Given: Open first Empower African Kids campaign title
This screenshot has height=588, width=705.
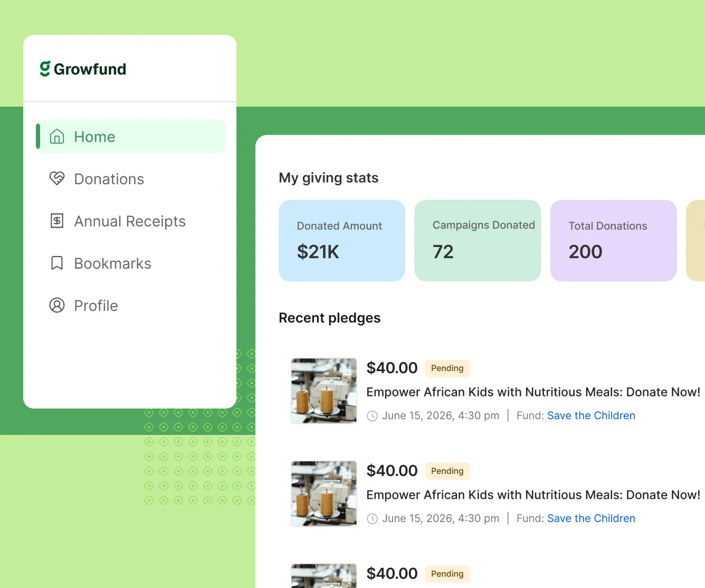Looking at the screenshot, I should pyautogui.click(x=533, y=392).
